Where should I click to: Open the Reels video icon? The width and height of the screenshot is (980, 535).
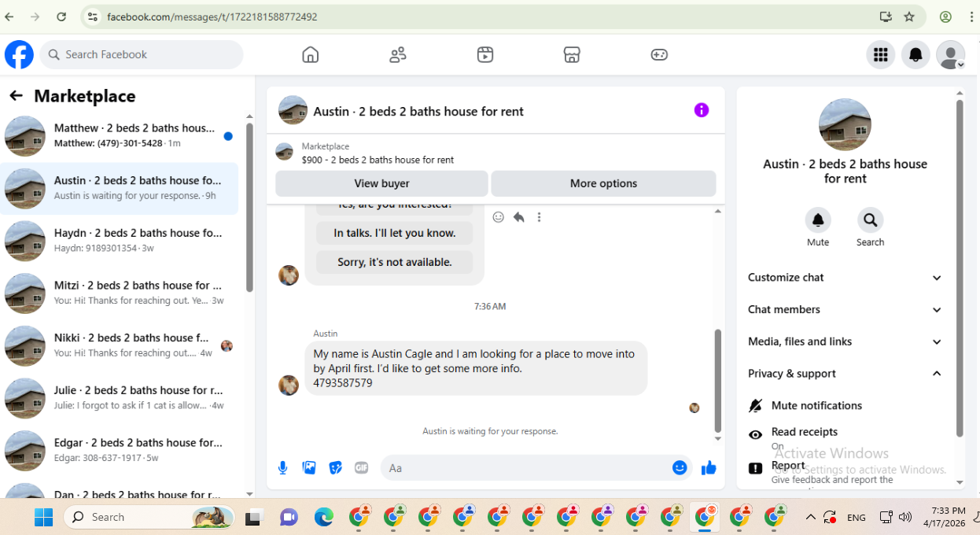485,54
